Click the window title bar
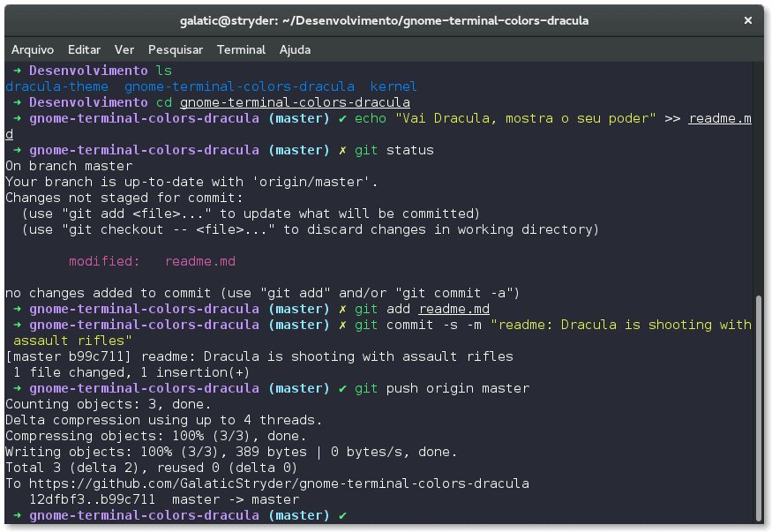The image size is (772, 532). pyautogui.click(x=386, y=19)
